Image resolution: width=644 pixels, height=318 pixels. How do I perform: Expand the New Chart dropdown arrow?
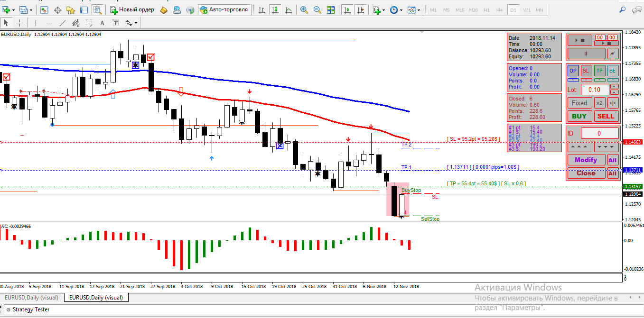coord(13,10)
